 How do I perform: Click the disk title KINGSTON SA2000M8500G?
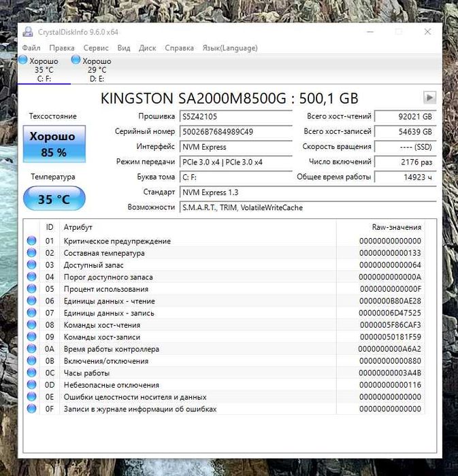[229, 99]
